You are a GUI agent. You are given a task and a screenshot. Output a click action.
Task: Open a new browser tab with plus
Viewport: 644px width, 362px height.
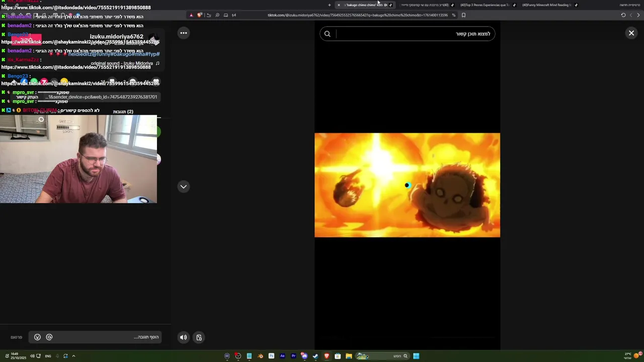330,5
